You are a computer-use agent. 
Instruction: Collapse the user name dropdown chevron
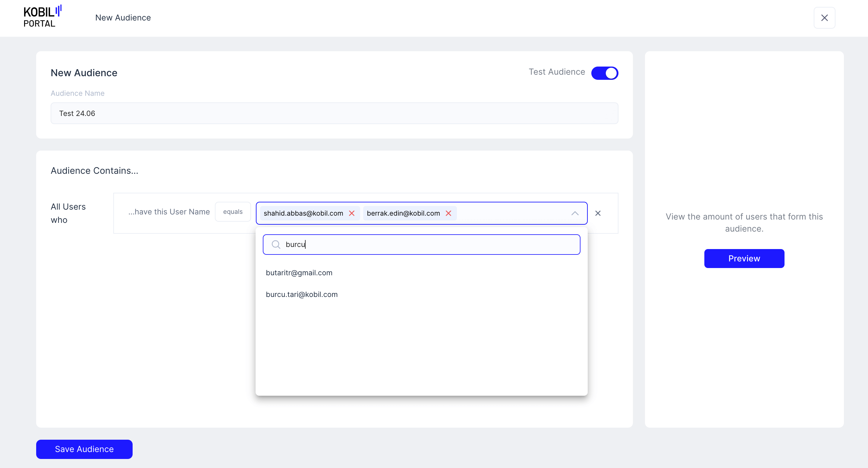pyautogui.click(x=575, y=213)
